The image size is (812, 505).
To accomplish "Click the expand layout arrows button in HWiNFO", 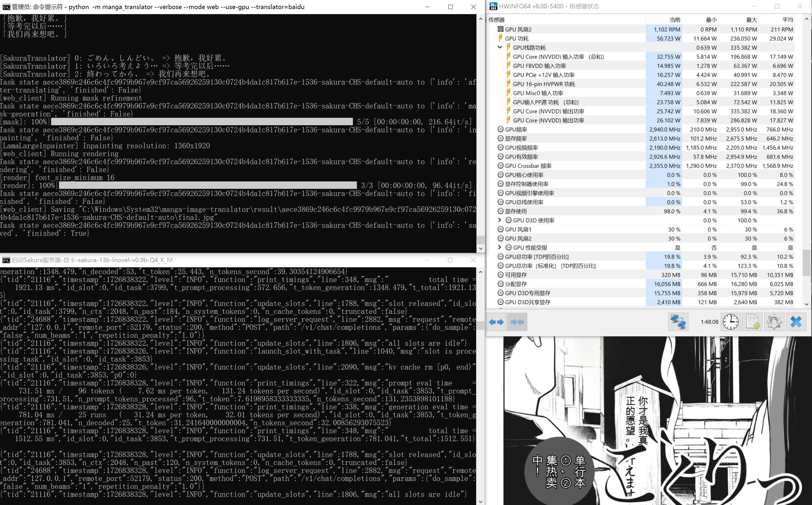I will point(496,322).
